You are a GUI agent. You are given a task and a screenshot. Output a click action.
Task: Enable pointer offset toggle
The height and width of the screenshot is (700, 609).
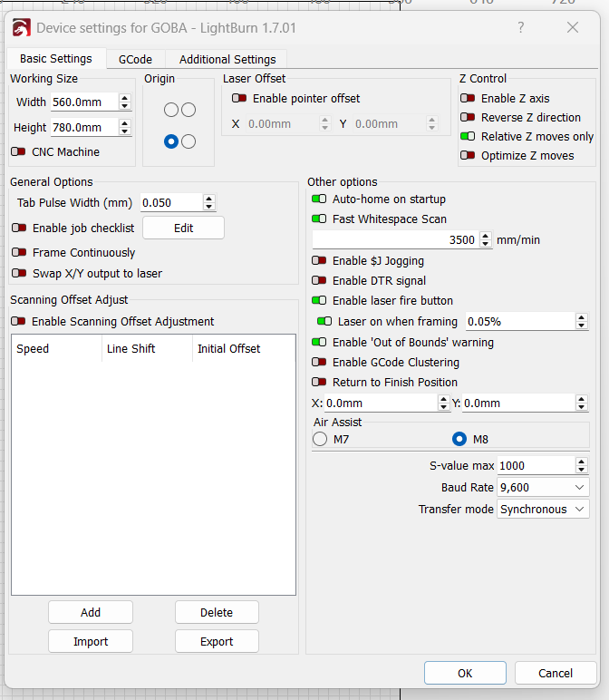[239, 98]
